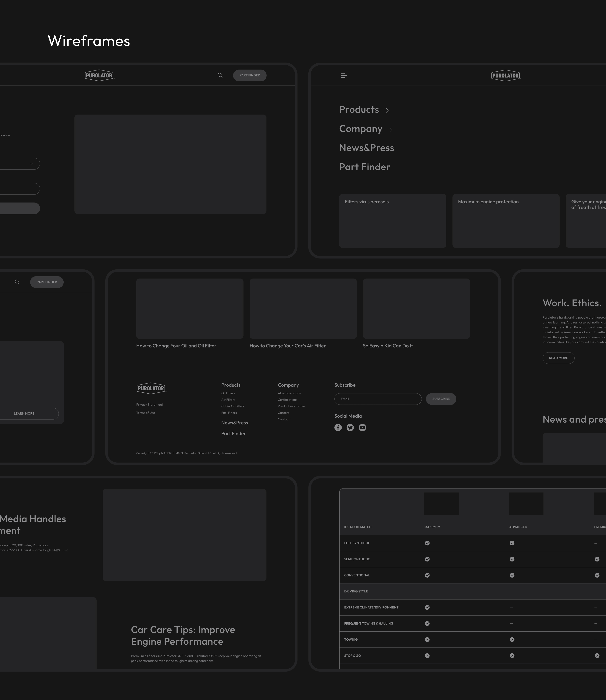606x700 pixels.
Task: Click the Purolator logo in the footer
Action: 151,388
